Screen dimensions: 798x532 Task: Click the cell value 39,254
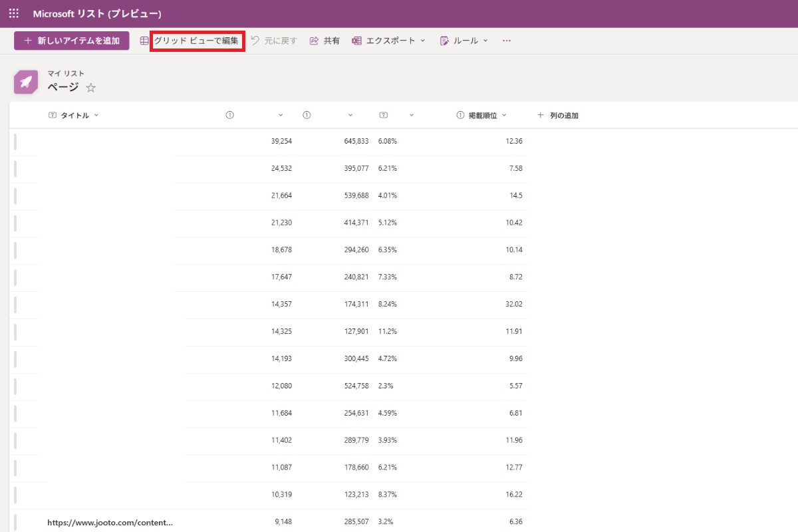point(281,141)
